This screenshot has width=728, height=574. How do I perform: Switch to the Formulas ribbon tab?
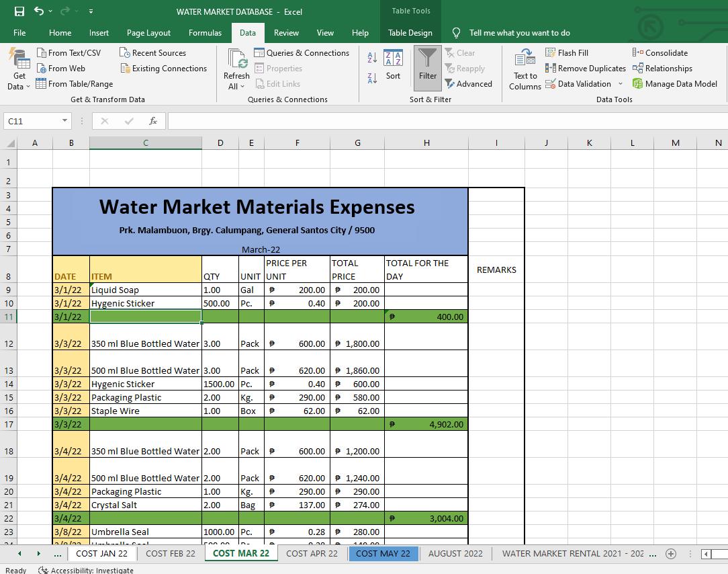click(x=205, y=33)
